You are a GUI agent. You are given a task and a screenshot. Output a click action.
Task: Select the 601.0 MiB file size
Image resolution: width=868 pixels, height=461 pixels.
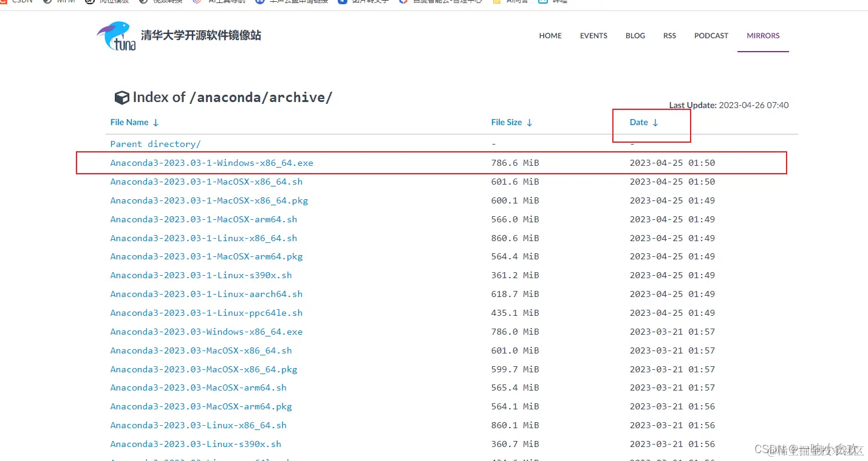click(515, 350)
